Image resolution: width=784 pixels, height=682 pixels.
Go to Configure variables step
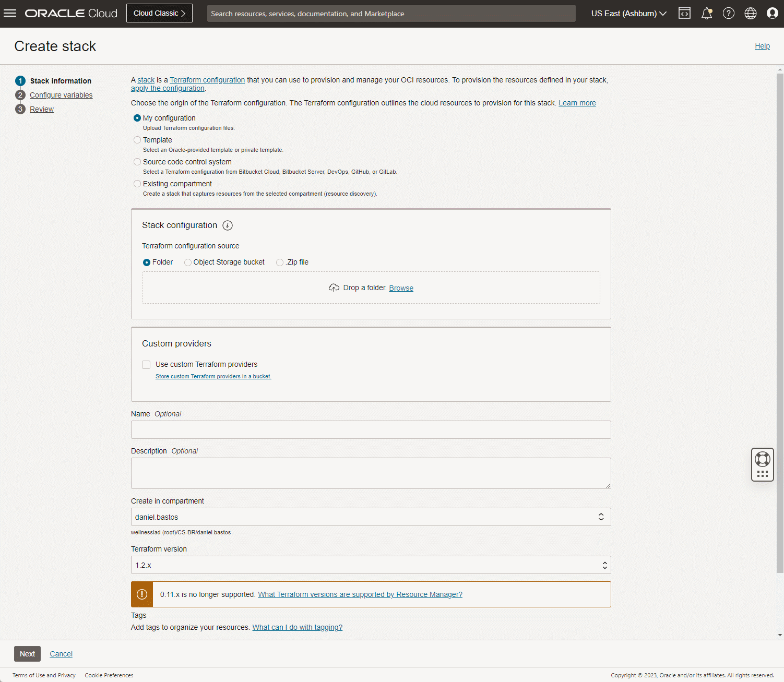[x=61, y=95]
